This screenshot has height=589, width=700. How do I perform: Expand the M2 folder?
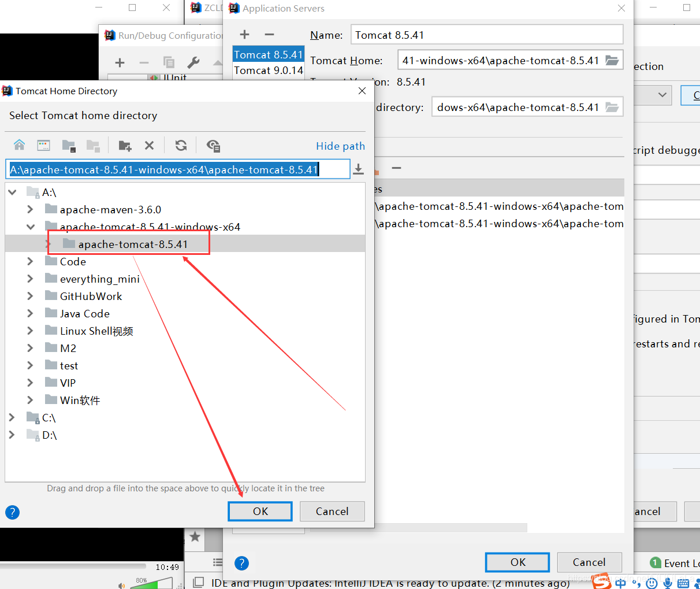(x=30, y=348)
